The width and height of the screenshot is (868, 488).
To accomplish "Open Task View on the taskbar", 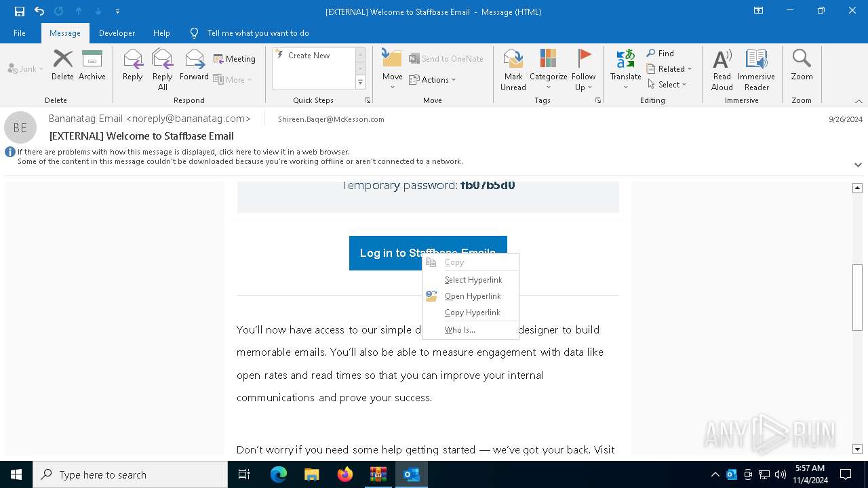I will [x=244, y=474].
